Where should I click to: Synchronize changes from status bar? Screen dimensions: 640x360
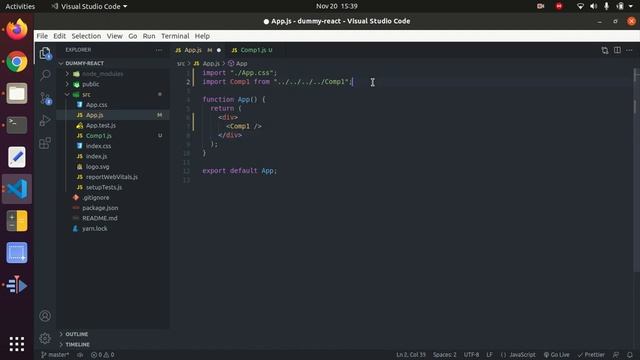(80, 355)
